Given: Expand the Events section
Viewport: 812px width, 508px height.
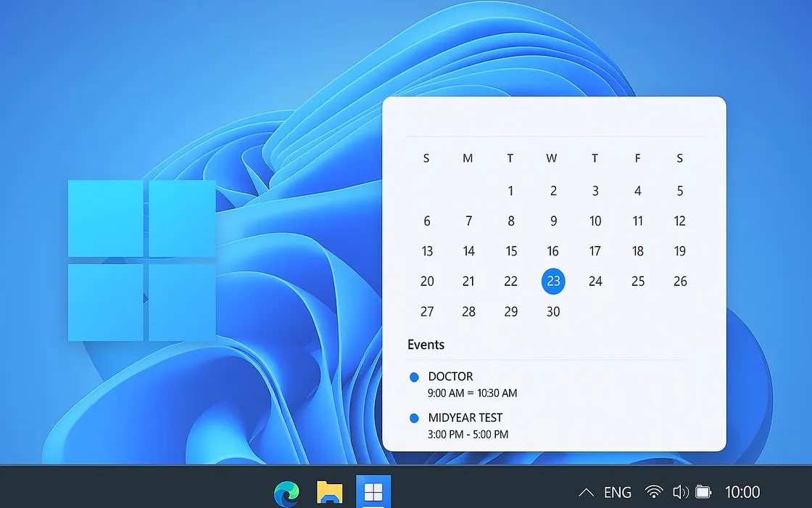Looking at the screenshot, I should click(426, 345).
